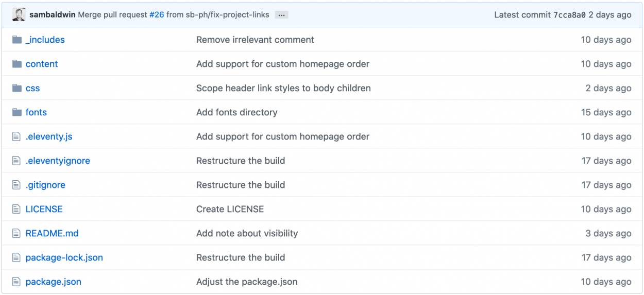644x295 pixels.
Task: Open the 'Scope header link styles' commit message
Action: [x=283, y=88]
